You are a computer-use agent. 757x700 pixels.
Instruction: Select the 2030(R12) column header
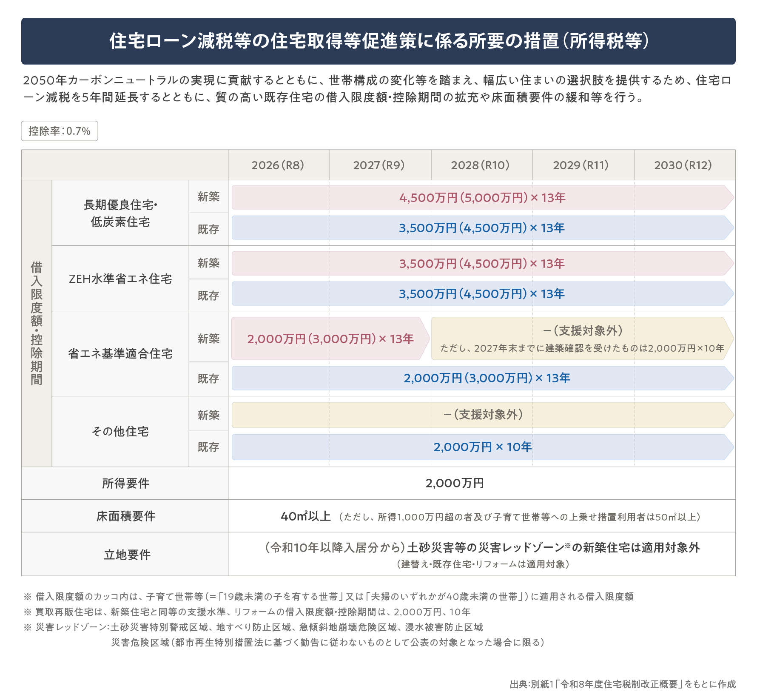click(685, 165)
